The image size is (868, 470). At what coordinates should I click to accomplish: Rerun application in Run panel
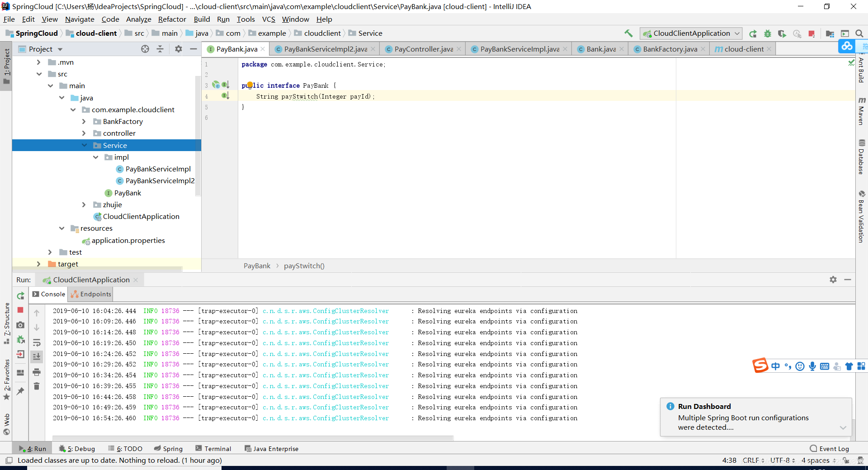pos(20,296)
